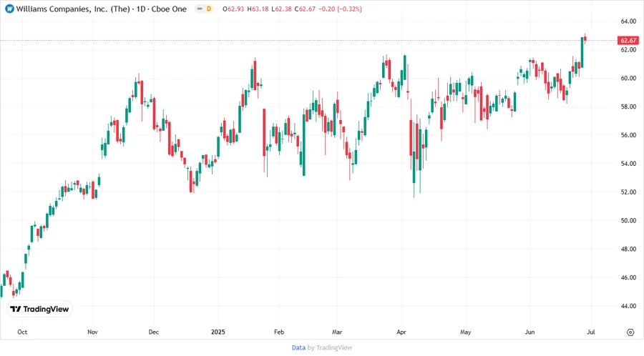Click the orange D data indicator badge
This screenshot has height=356, width=644.
(209, 9)
